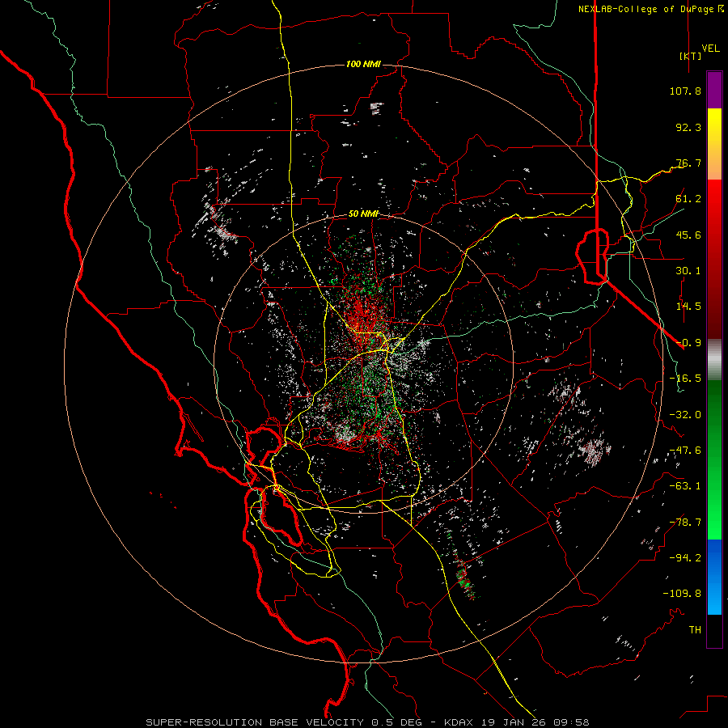Select the KDAX base velocity caption text

click(x=368, y=722)
